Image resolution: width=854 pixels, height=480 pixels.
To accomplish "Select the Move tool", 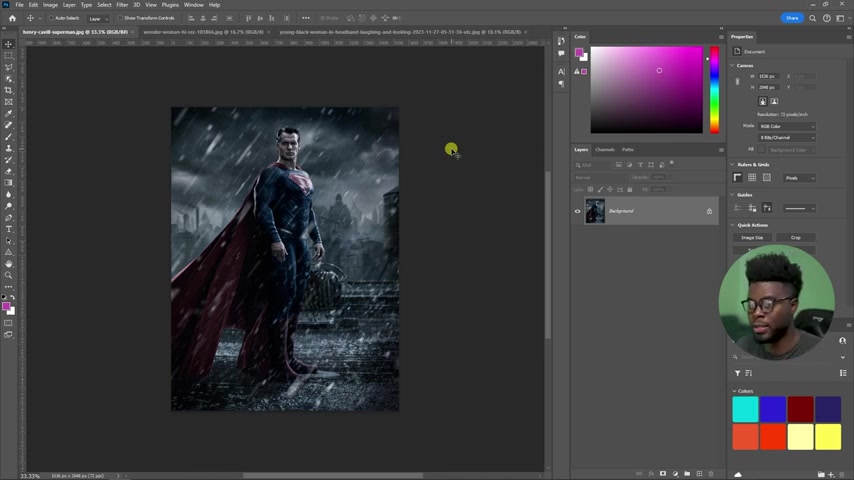I will pos(8,44).
